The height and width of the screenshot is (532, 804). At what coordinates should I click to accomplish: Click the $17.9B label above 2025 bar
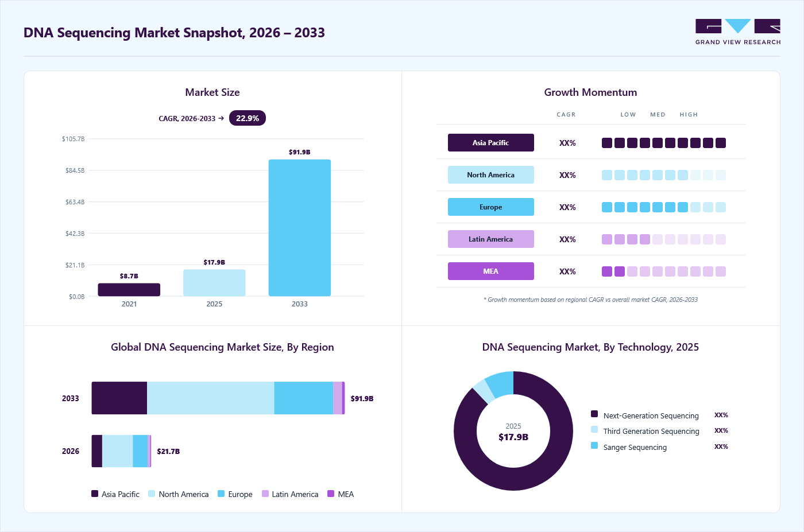214,262
